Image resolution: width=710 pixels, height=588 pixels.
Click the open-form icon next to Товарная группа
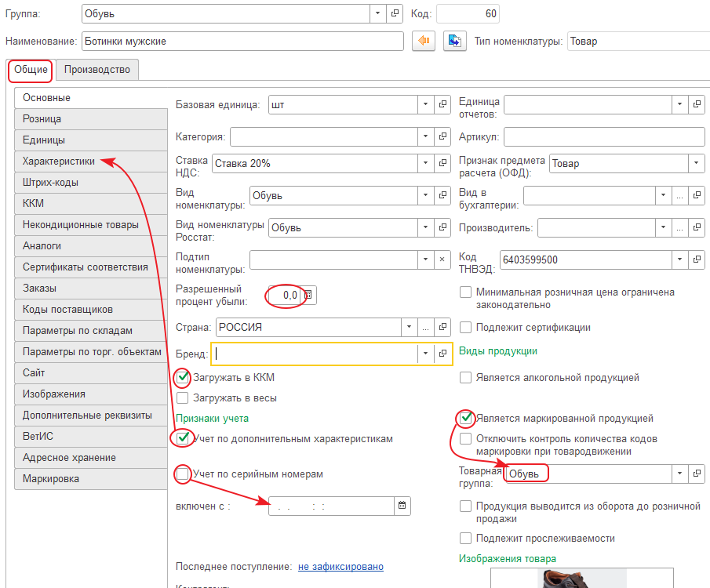pos(697,474)
